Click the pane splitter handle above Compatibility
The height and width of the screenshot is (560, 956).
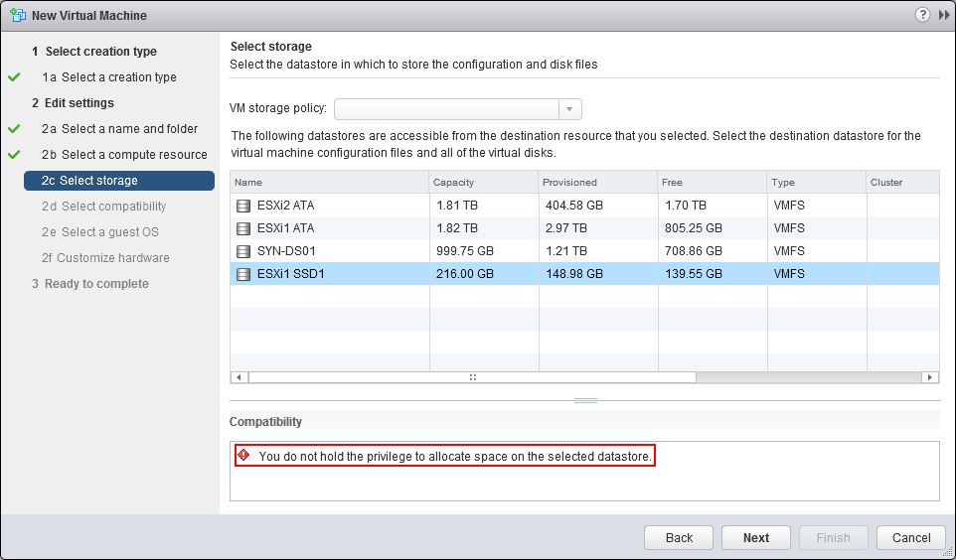pos(586,400)
